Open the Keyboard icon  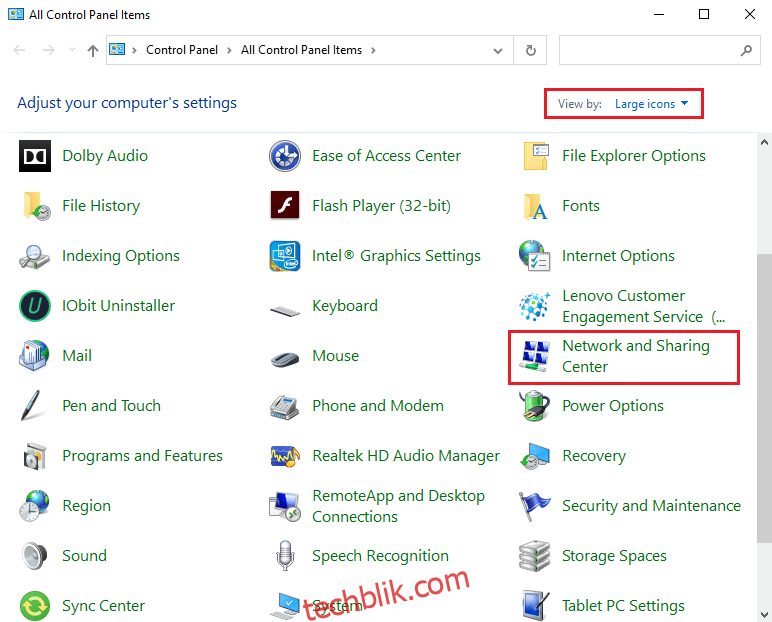285,311
